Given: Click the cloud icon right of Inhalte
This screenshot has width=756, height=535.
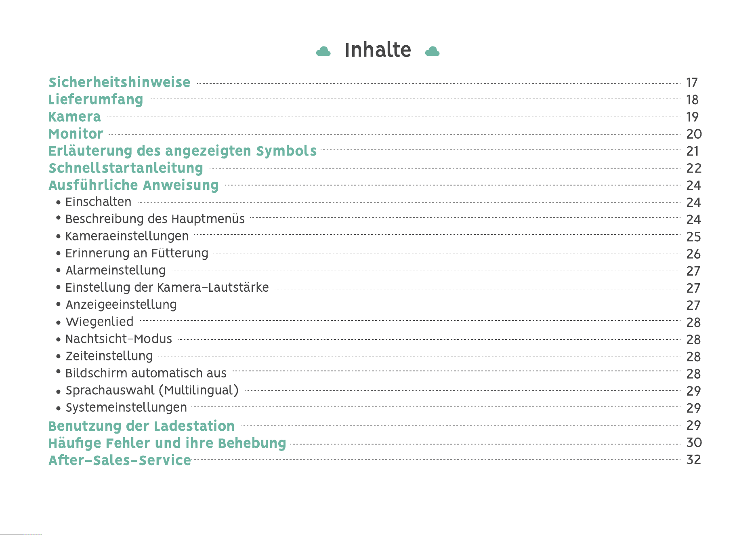Looking at the screenshot, I should click(432, 51).
